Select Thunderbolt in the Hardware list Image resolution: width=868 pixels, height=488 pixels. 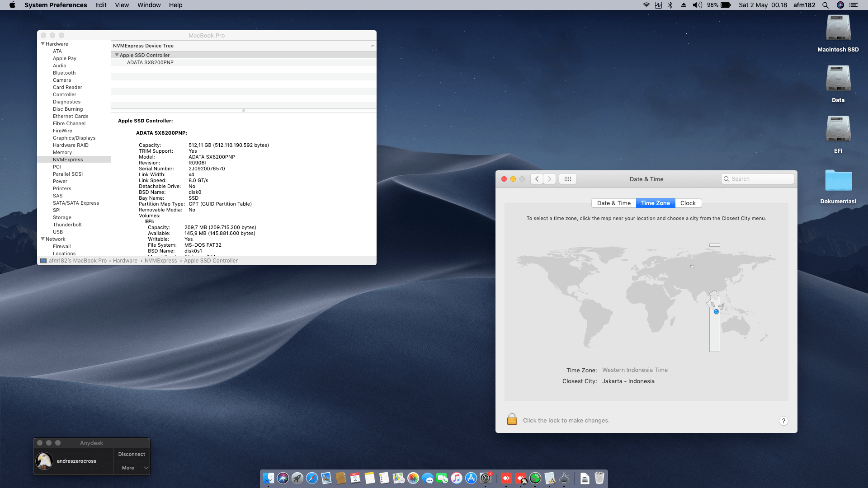point(67,225)
